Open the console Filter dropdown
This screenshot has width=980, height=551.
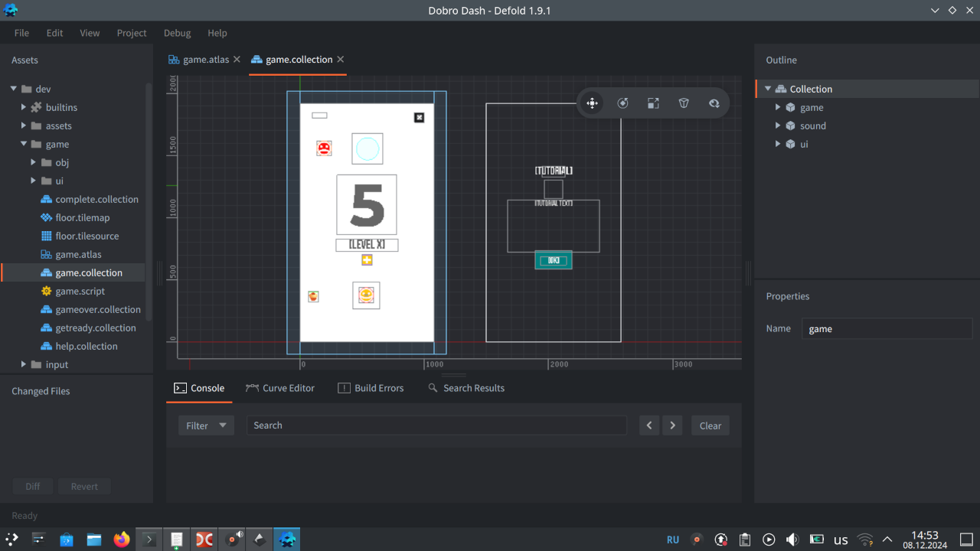pyautogui.click(x=206, y=425)
